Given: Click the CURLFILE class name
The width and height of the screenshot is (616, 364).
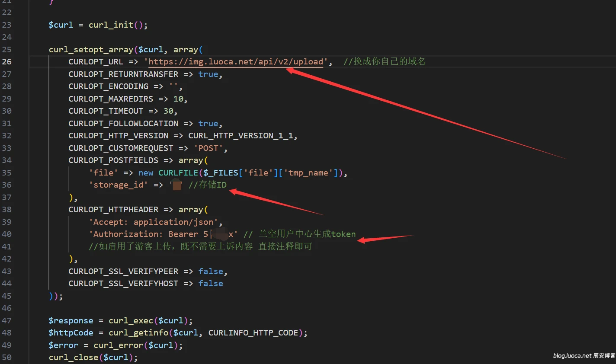Looking at the screenshot, I should tap(178, 173).
